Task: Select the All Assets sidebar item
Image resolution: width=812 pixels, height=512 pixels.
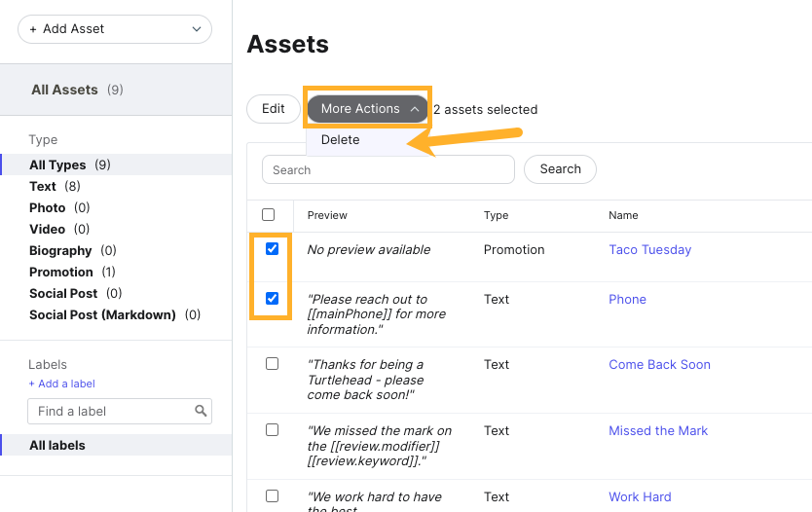Action: pyautogui.click(x=64, y=90)
